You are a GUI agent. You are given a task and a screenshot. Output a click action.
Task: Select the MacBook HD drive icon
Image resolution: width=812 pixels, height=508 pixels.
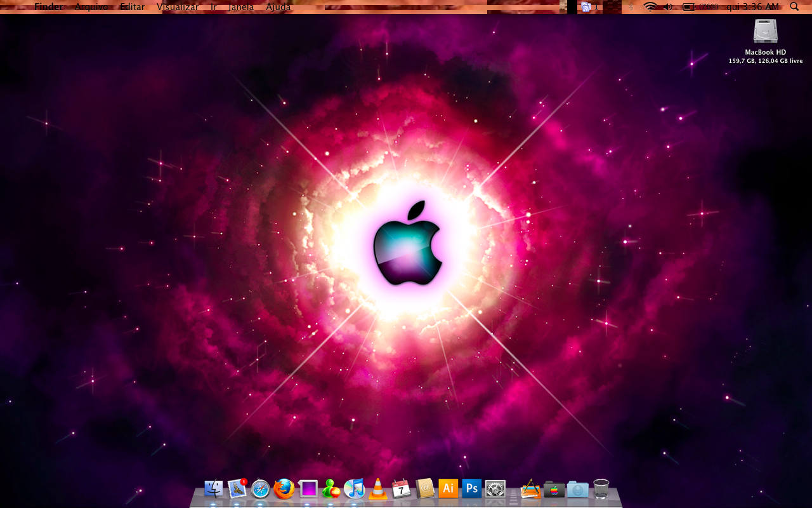[x=765, y=32]
